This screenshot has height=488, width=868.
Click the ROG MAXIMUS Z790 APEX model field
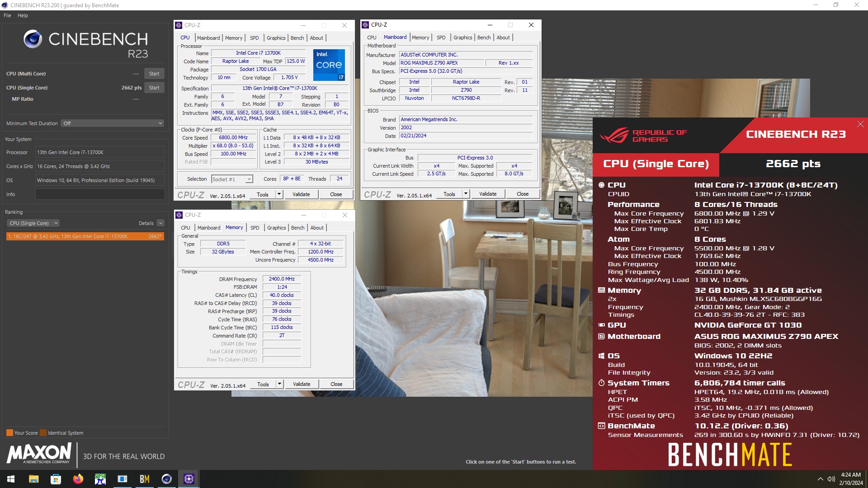pyautogui.click(x=441, y=63)
